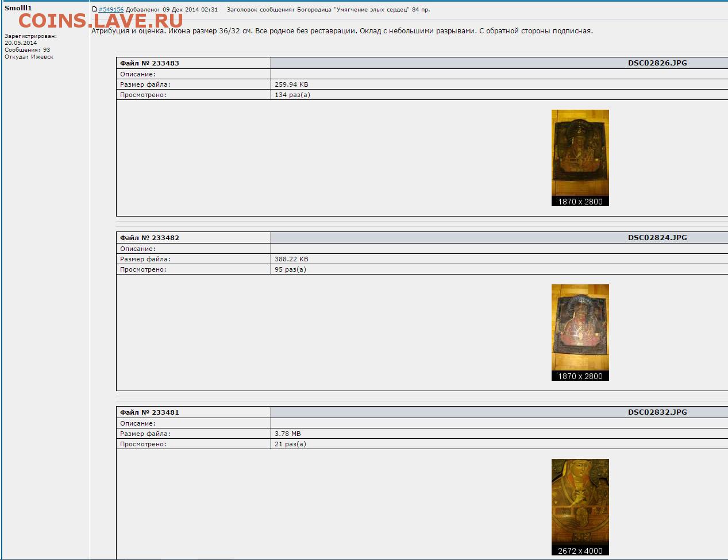
Task: Select text 'Файл № 233482'
Action: [x=149, y=238]
